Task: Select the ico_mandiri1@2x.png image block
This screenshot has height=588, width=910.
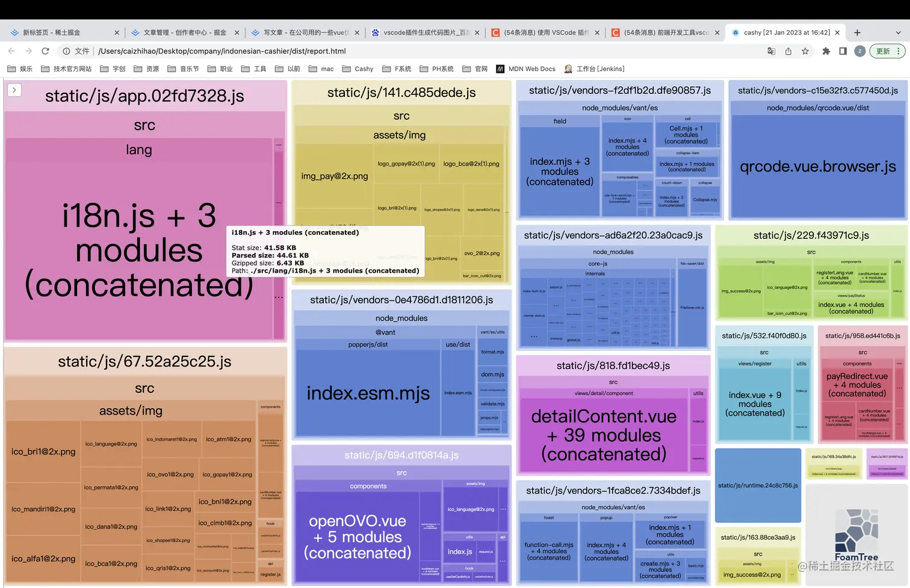Action: pyautogui.click(x=43, y=509)
